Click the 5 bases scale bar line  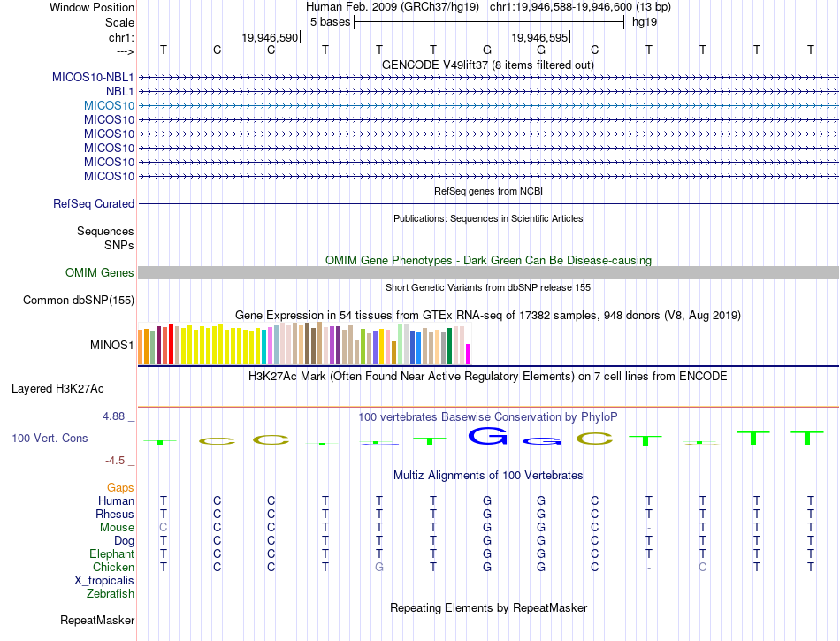(489, 22)
